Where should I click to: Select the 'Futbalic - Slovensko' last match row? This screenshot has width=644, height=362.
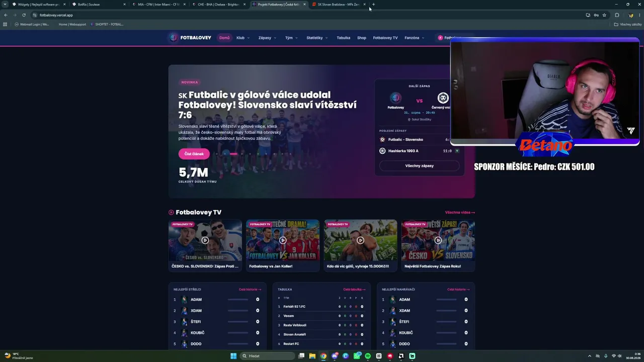point(419,140)
